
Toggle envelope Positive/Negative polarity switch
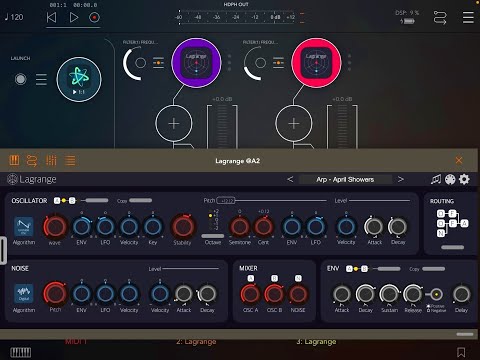(436, 294)
